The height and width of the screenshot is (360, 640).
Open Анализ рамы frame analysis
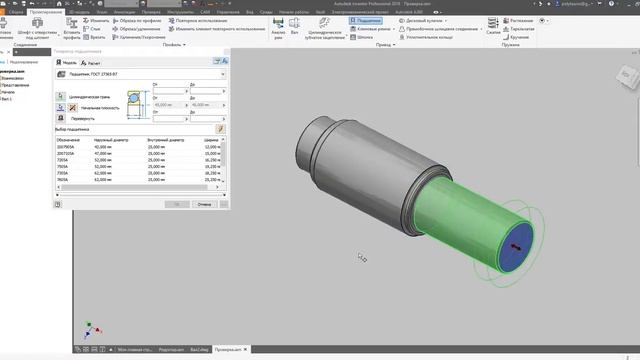click(x=278, y=28)
